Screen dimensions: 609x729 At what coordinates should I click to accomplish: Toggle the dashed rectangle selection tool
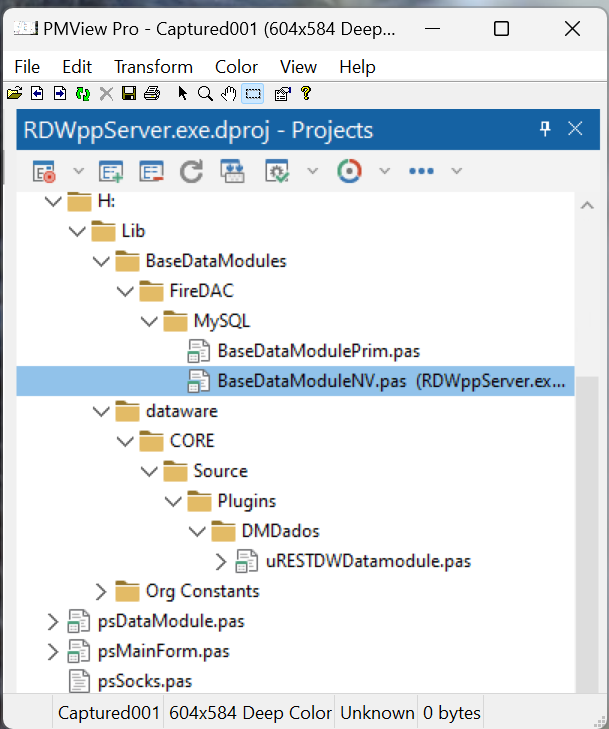(x=253, y=94)
